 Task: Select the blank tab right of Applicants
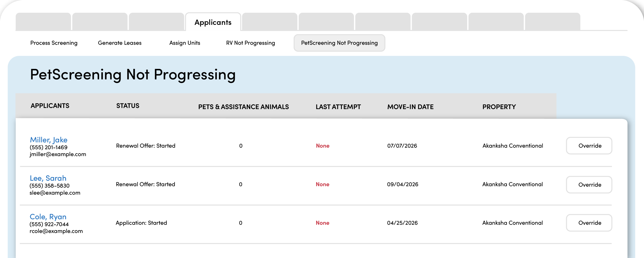[x=269, y=22]
